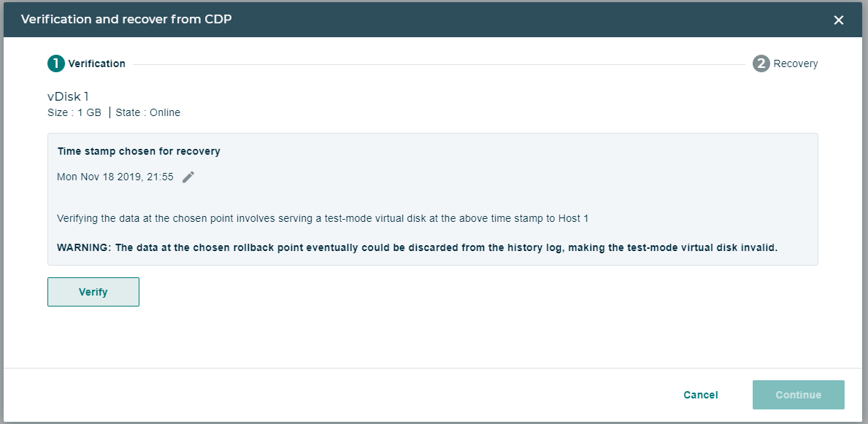Select the step 1 circle icon
This screenshot has width=868, height=424.
(56, 63)
